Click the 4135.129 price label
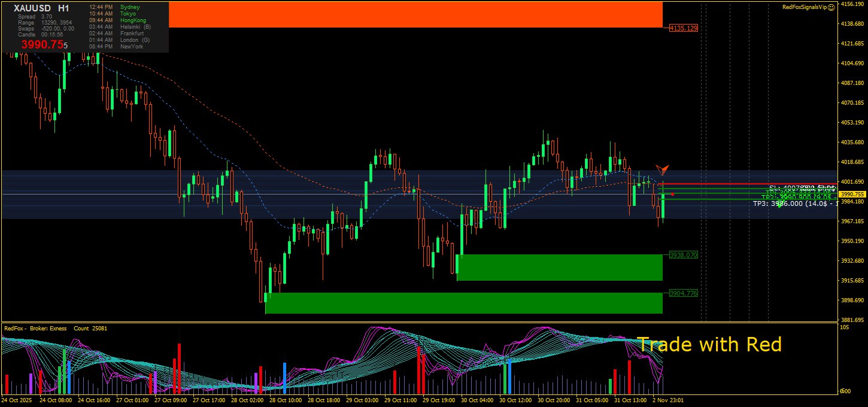The image size is (868, 407). (x=684, y=28)
